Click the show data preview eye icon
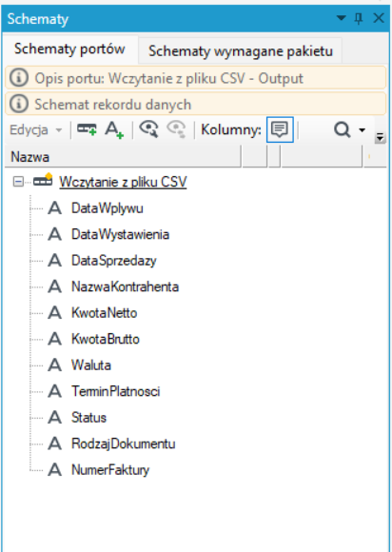Viewport: 392px width, 552px height. click(148, 129)
